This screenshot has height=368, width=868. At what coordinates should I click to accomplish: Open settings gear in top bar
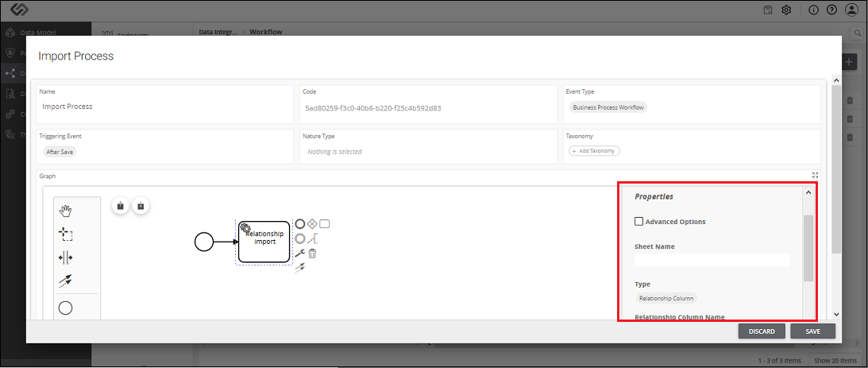(786, 10)
